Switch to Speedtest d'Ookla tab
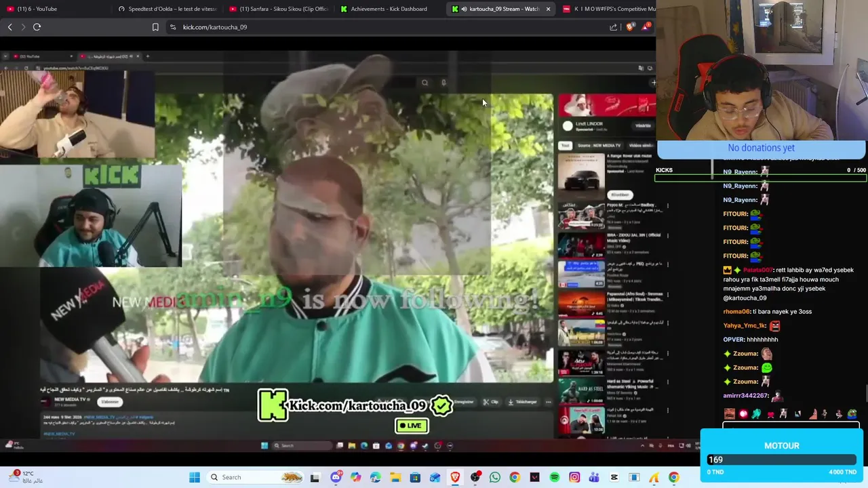The image size is (868, 488). [167, 9]
